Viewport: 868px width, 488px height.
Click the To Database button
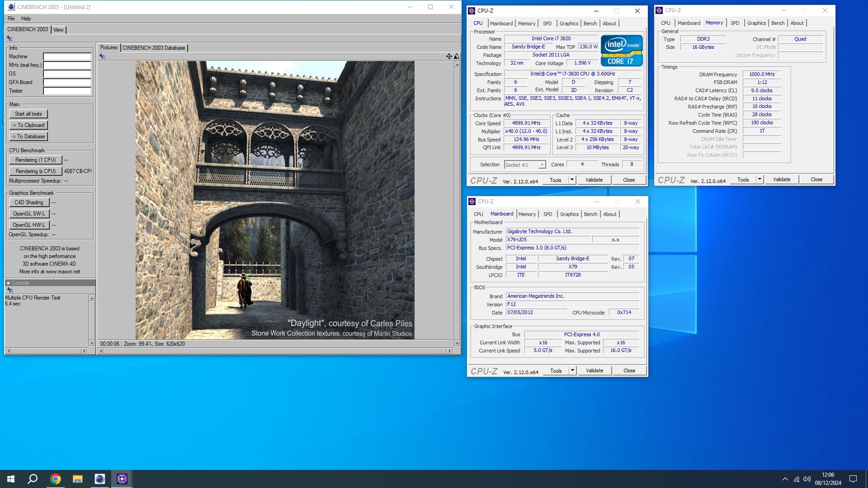28,136
